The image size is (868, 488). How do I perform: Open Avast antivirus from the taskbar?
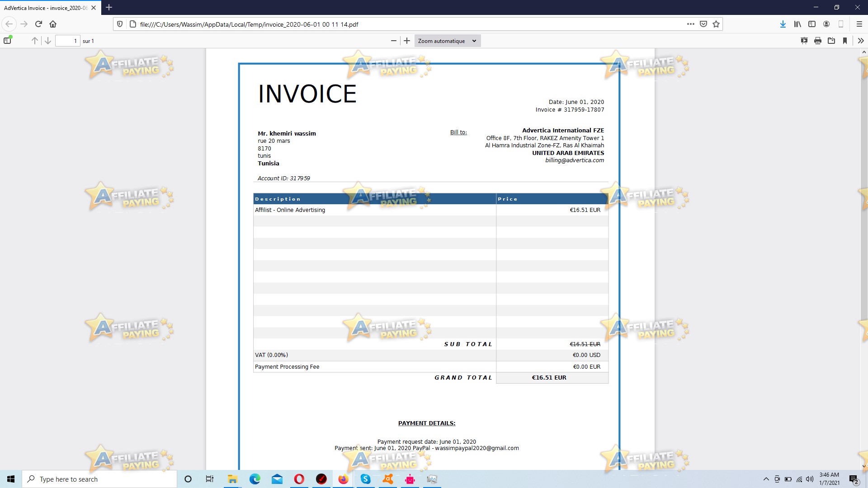[x=388, y=479]
